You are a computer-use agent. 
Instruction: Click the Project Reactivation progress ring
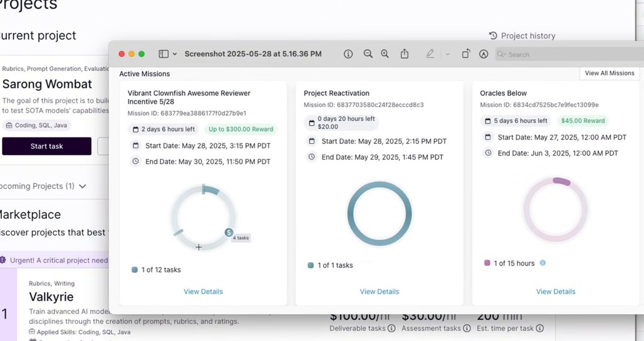click(379, 213)
